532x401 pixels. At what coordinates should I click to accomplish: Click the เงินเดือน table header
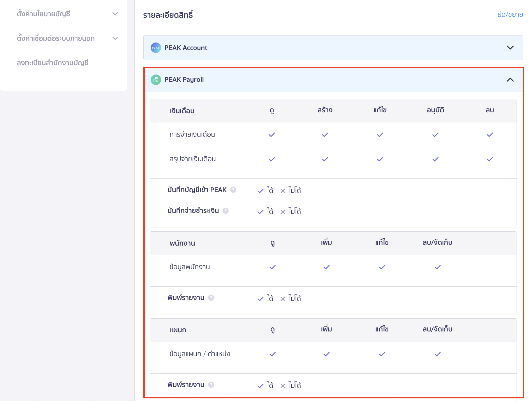coord(182,111)
